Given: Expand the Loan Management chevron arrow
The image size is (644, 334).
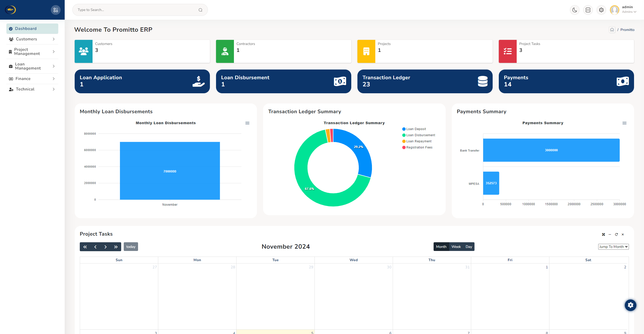Looking at the screenshot, I should point(54,66).
